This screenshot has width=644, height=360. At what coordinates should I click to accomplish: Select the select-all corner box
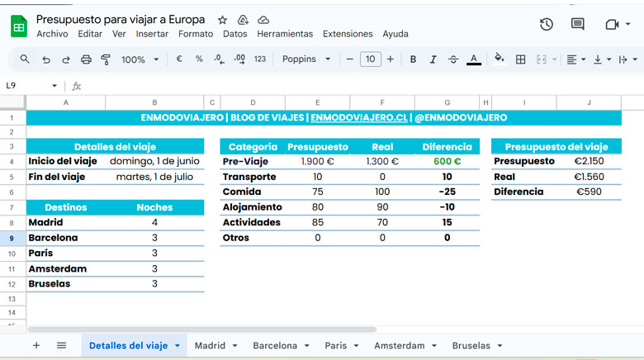pyautogui.click(x=12, y=102)
